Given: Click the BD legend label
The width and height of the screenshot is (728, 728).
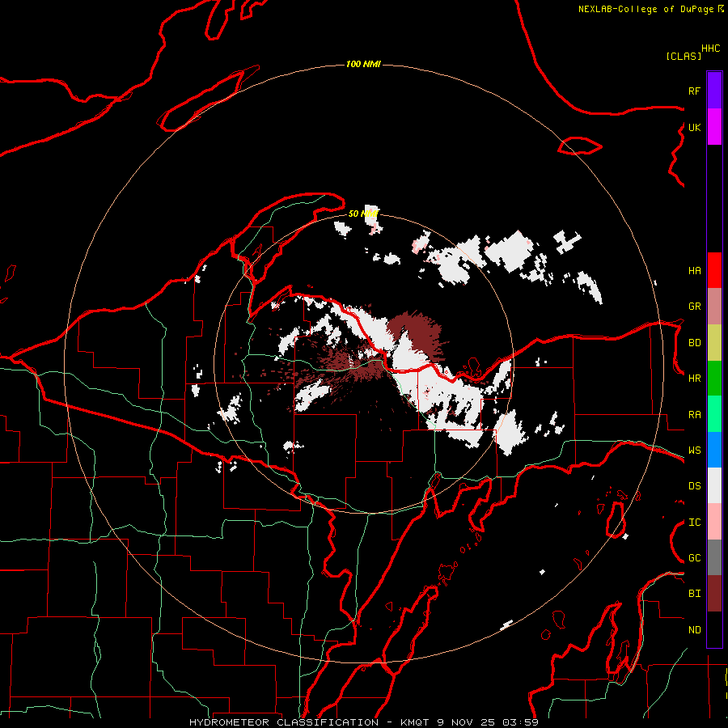Looking at the screenshot, I should click(x=694, y=343).
